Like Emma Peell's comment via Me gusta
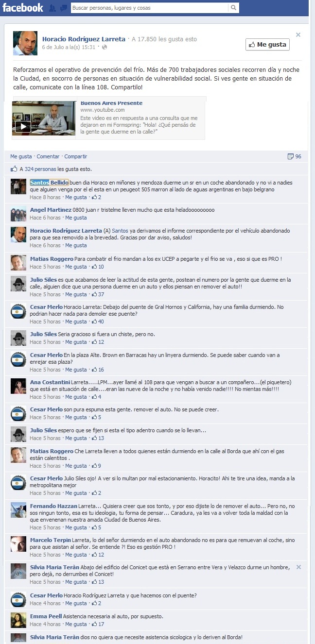 coord(76,624)
